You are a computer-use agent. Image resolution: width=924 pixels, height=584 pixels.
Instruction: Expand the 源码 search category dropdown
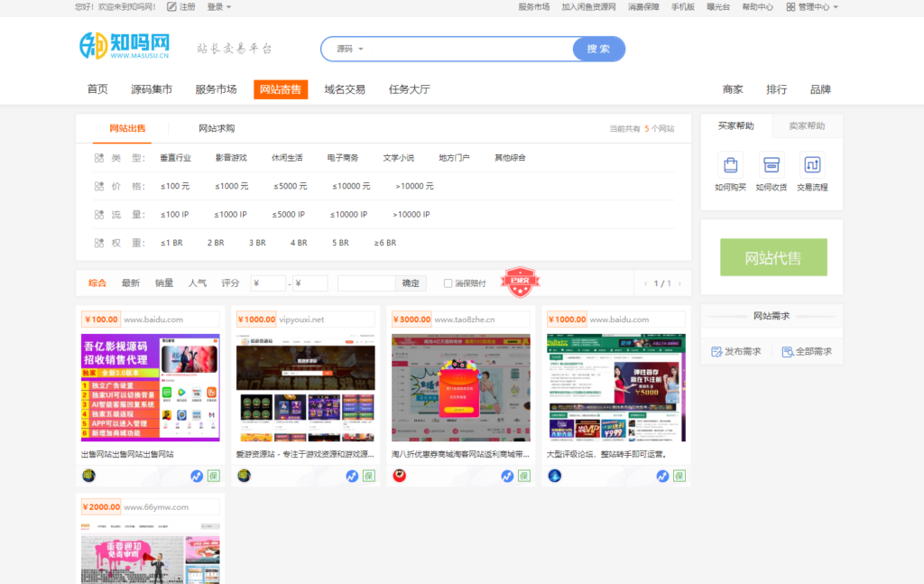pos(350,49)
